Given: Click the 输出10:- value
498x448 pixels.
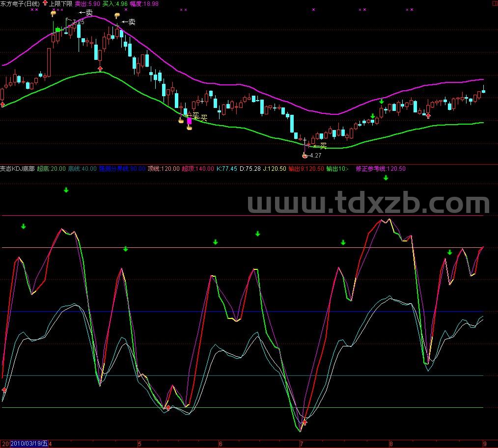Looking at the screenshot, I should (x=337, y=168).
